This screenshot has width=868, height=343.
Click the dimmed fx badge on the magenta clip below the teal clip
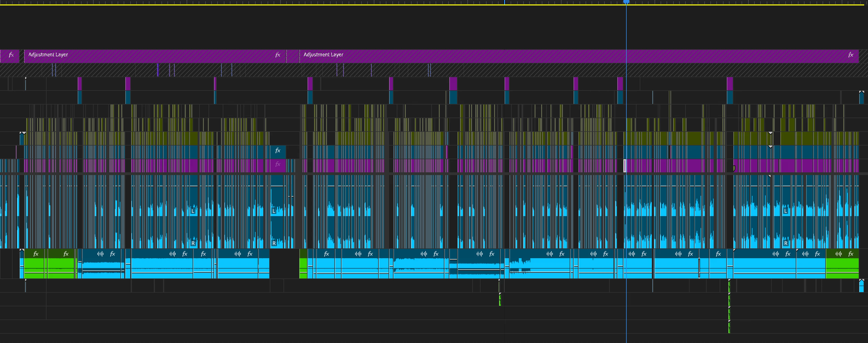click(x=278, y=164)
